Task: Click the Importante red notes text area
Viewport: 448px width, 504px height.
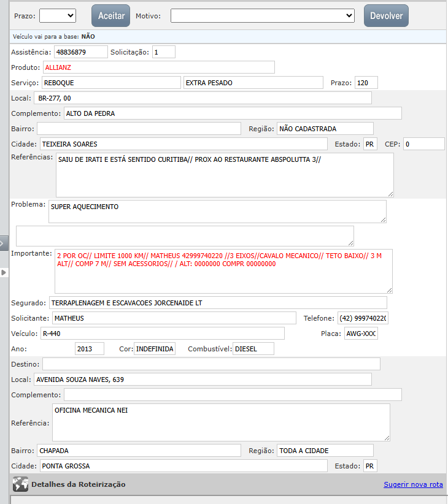Action: (x=223, y=271)
